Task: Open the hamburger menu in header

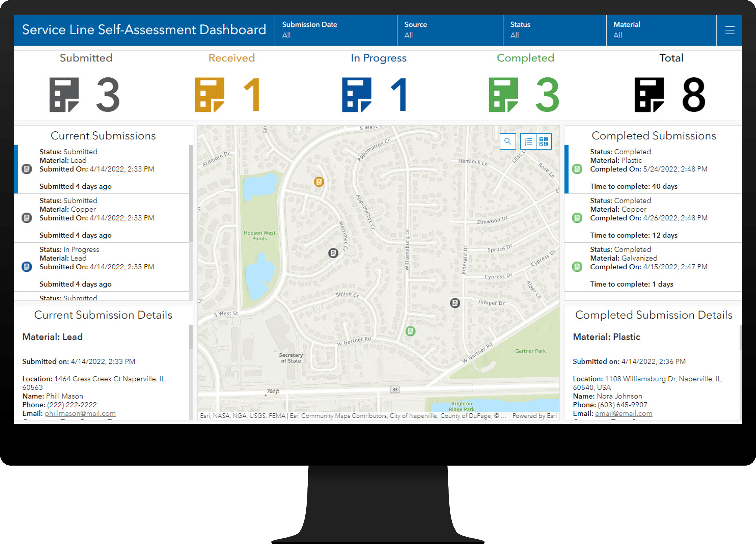Action: 730,30
